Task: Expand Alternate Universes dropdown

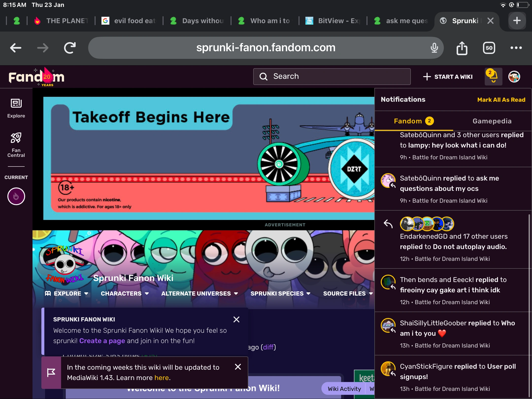Action: click(x=199, y=294)
